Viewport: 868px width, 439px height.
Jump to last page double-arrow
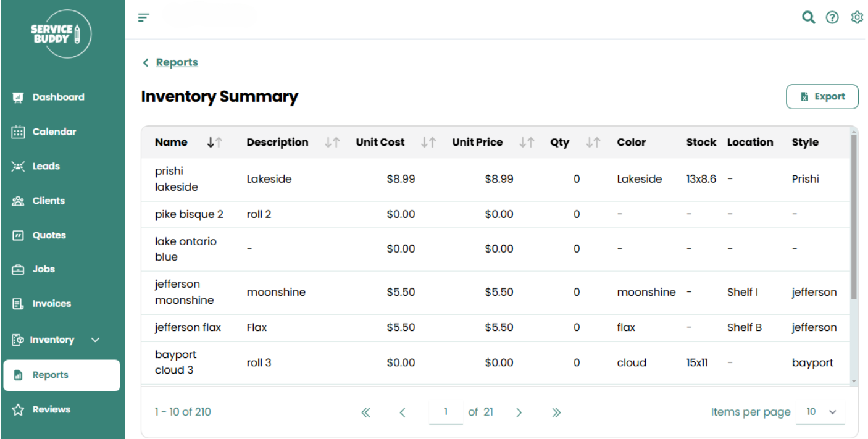pyautogui.click(x=556, y=412)
